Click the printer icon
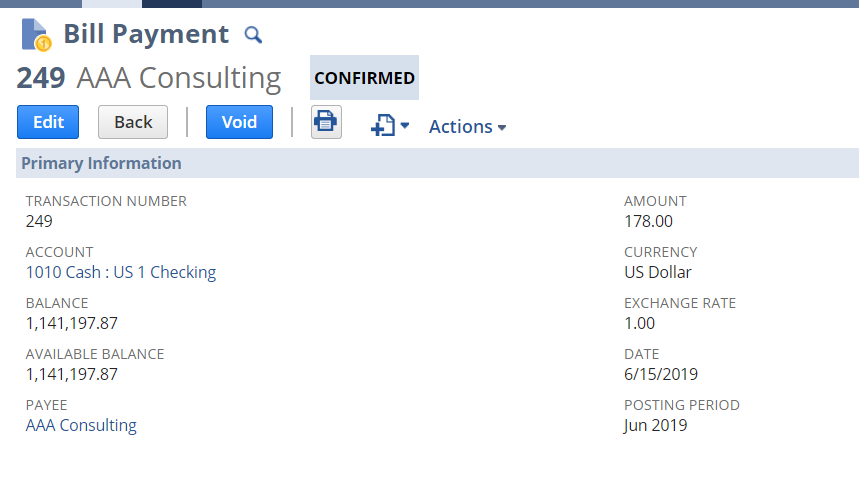 326,122
